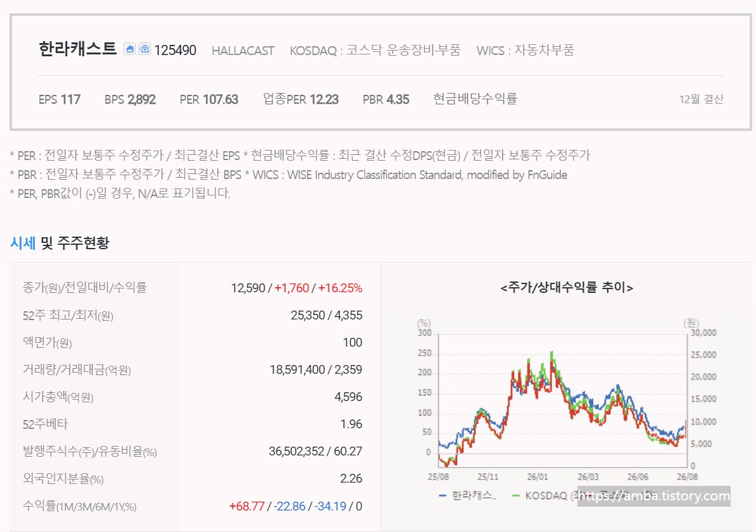Image resolution: width=756 pixels, height=532 pixels.
Task: Click the HALLACAST English name
Action: (243, 51)
